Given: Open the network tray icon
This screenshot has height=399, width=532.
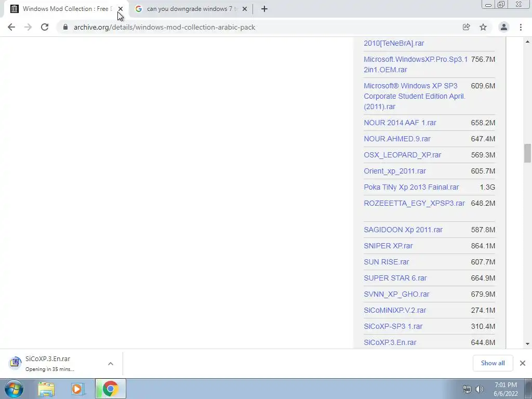Looking at the screenshot, I should point(467,389).
